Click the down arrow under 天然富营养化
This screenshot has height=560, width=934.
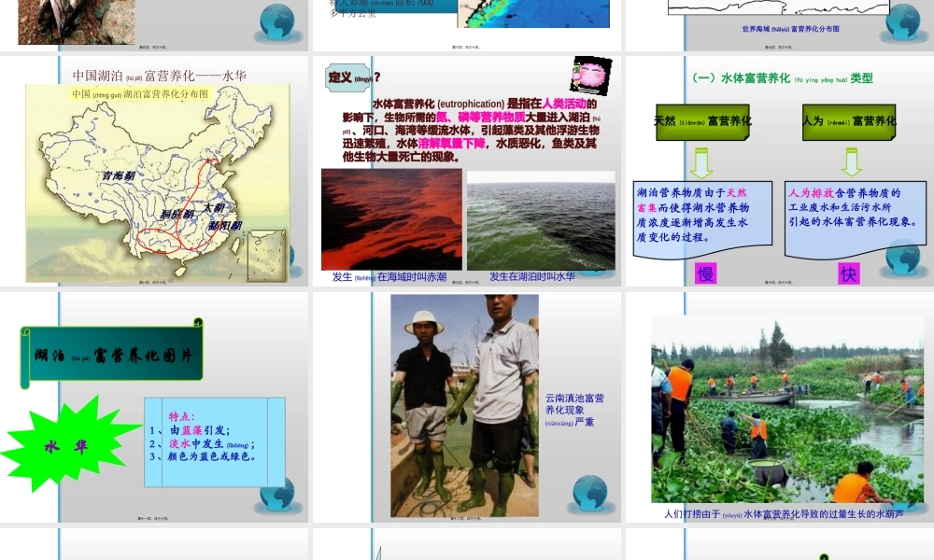click(700, 161)
